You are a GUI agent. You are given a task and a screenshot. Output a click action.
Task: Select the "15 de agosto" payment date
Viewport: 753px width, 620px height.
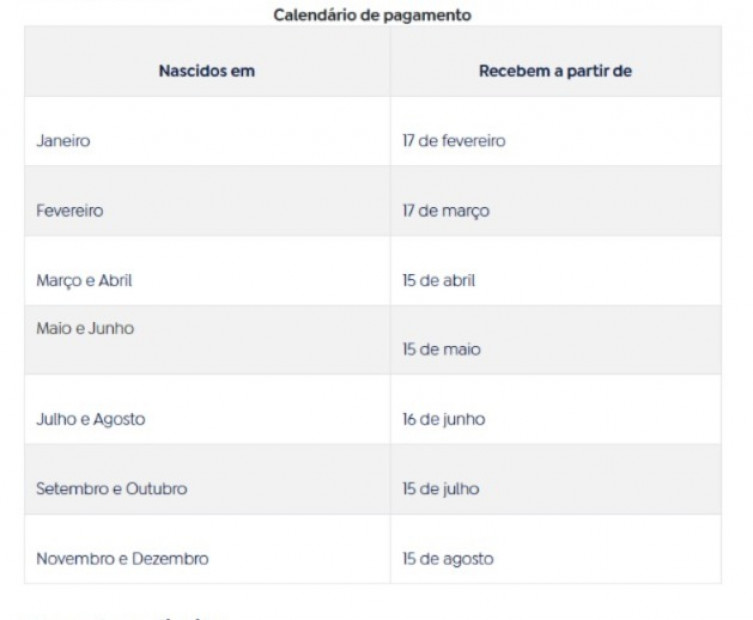447,559
